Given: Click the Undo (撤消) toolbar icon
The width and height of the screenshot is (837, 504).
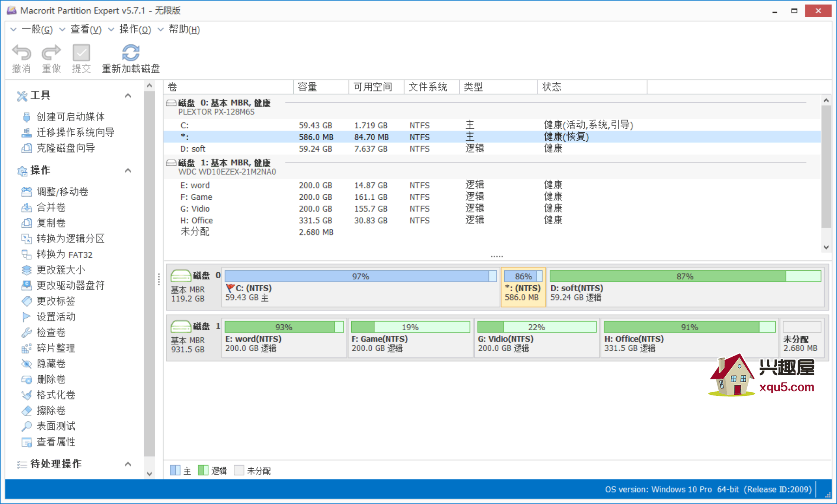Looking at the screenshot, I should coord(21,53).
